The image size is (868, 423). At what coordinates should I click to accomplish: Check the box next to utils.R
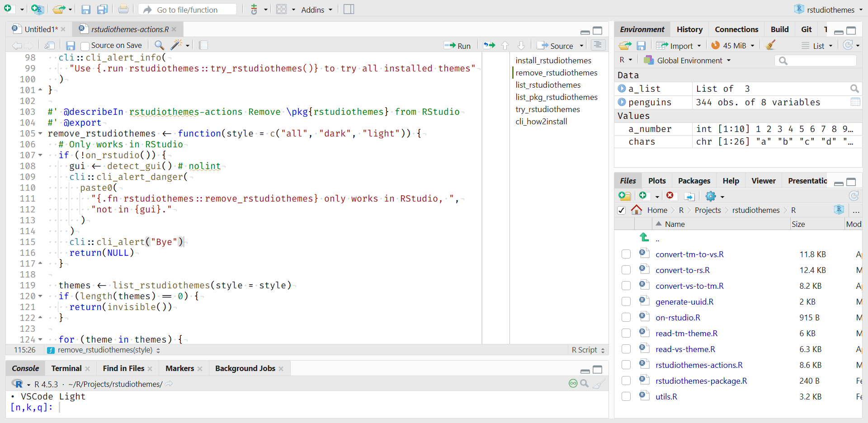(x=626, y=397)
